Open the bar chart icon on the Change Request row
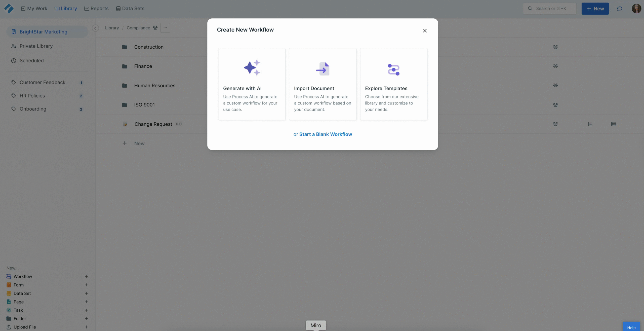The image size is (644, 331). click(x=590, y=124)
